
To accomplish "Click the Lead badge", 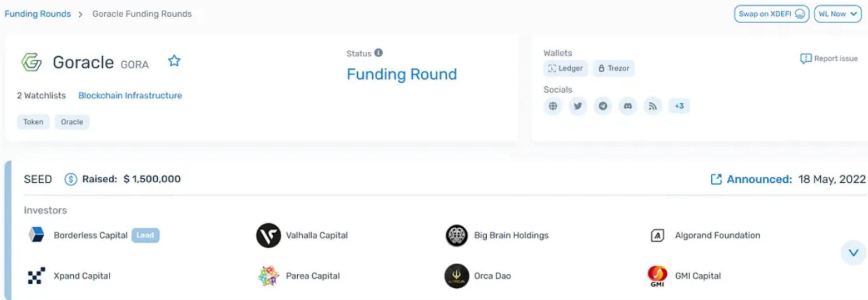I will point(145,235).
